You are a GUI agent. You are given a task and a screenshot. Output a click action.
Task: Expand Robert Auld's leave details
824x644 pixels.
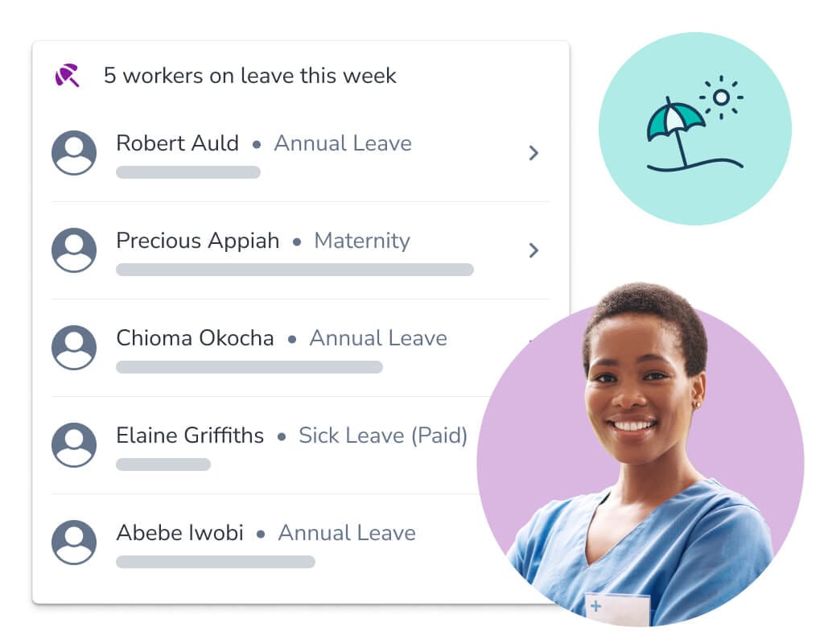[x=534, y=153]
